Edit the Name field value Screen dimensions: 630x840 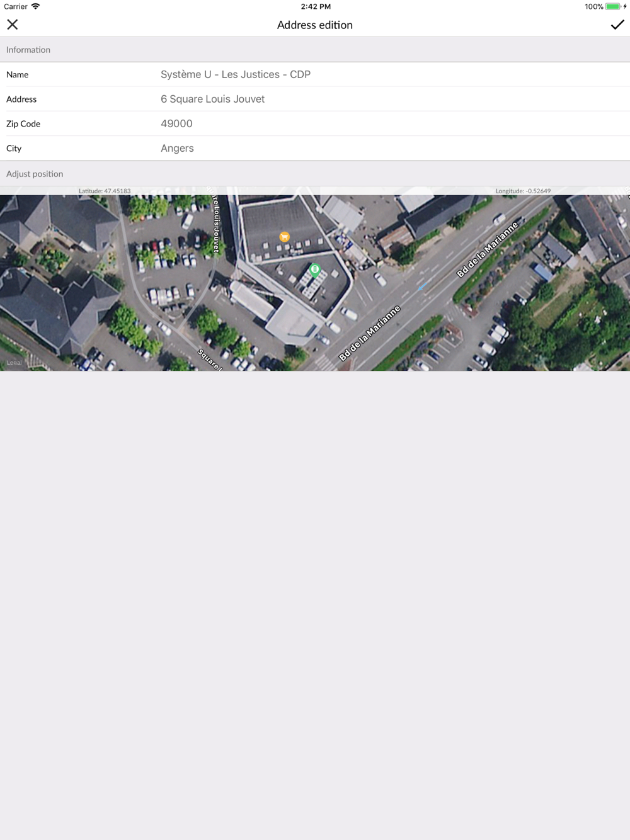(236, 74)
